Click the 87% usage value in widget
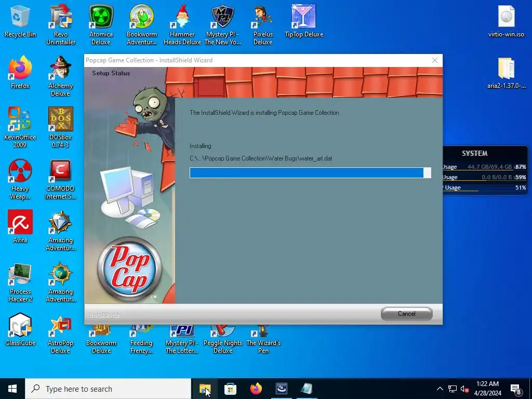Viewport: 532px width, 399px height. click(521, 167)
